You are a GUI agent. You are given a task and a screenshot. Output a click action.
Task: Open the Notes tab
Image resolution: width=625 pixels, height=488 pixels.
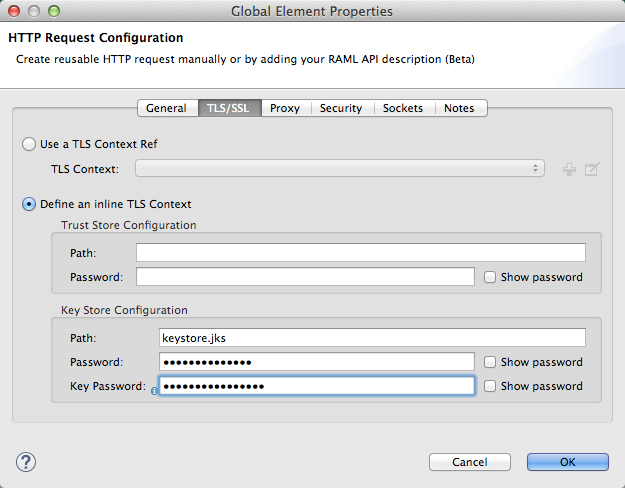click(459, 108)
